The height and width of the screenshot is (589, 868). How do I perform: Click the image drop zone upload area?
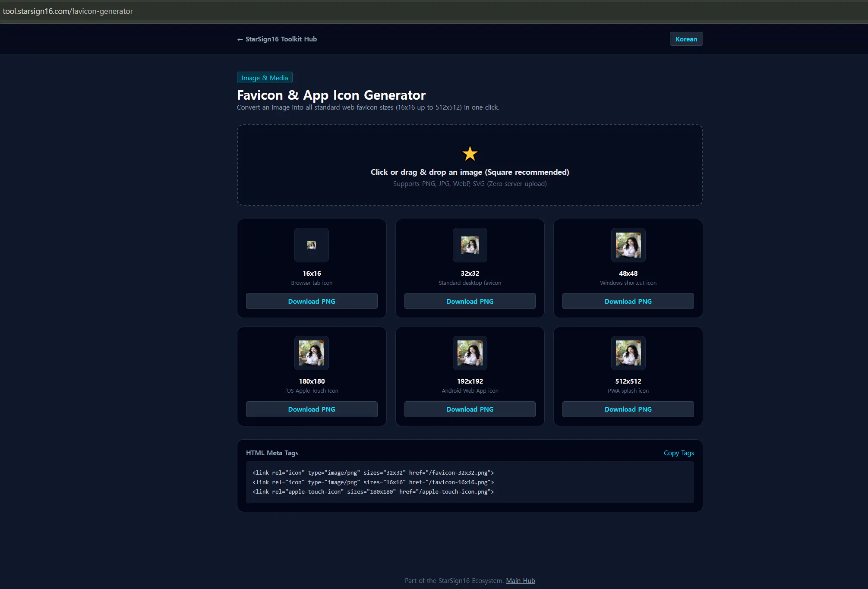point(470,165)
